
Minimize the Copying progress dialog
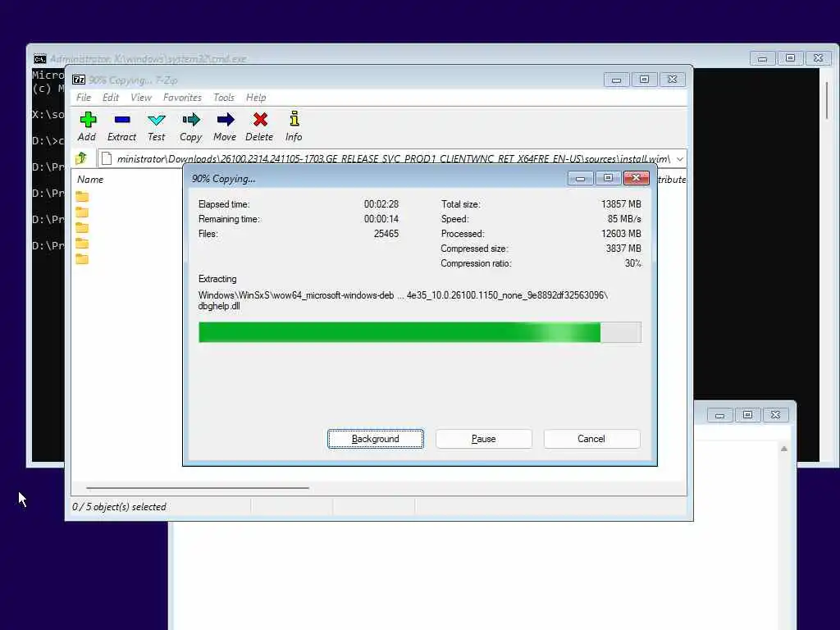click(x=580, y=178)
